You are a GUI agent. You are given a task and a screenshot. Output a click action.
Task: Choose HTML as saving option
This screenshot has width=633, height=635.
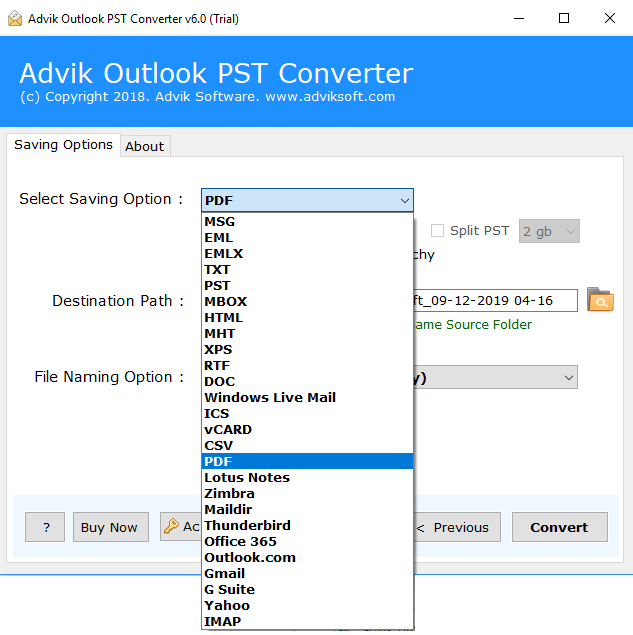pos(307,318)
